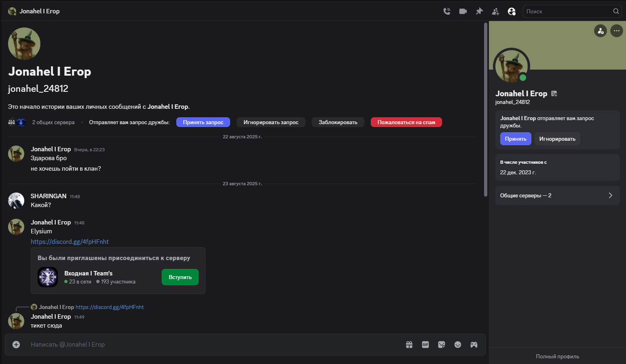Click the 'тикет сюда' message
Image resolution: width=626 pixels, height=364 pixels.
coord(47,326)
